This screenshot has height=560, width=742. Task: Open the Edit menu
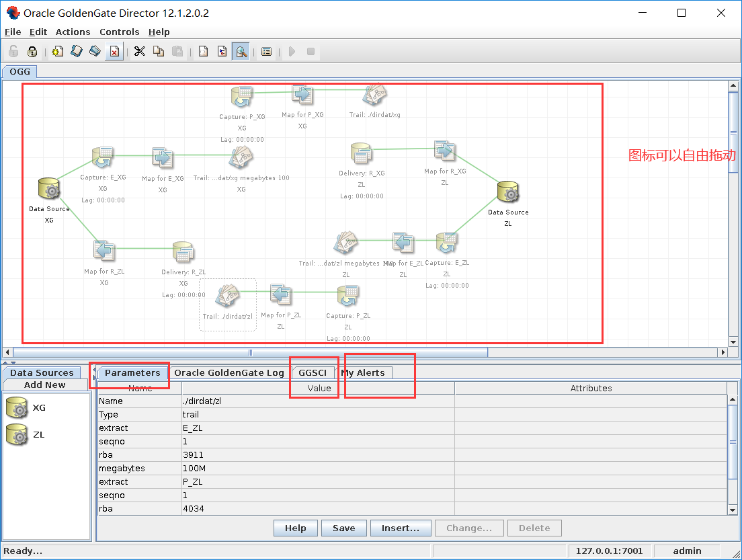pos(38,32)
